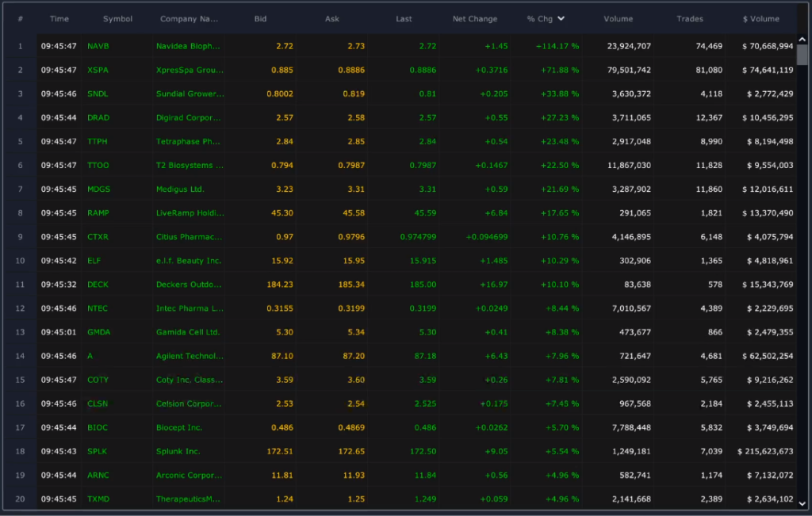Sort by the Time column header
Image resolution: width=812 pixels, height=516 pixels.
pos(59,19)
